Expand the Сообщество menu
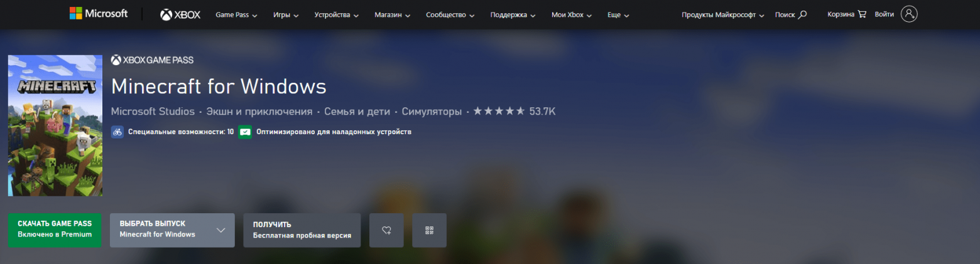 pos(449,14)
